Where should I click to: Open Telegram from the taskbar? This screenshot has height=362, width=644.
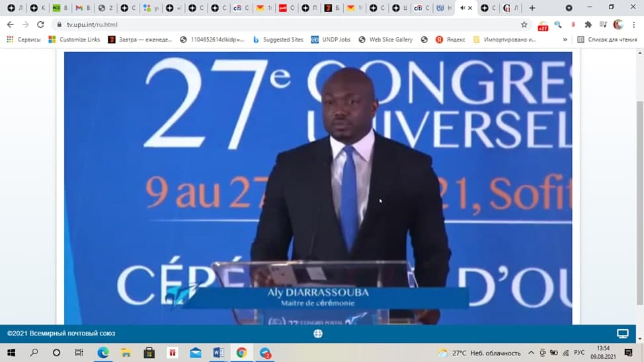(x=265, y=353)
